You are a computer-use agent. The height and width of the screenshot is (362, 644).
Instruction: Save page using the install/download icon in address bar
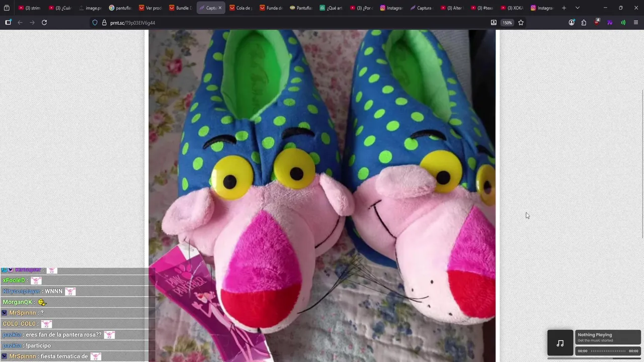click(x=494, y=23)
